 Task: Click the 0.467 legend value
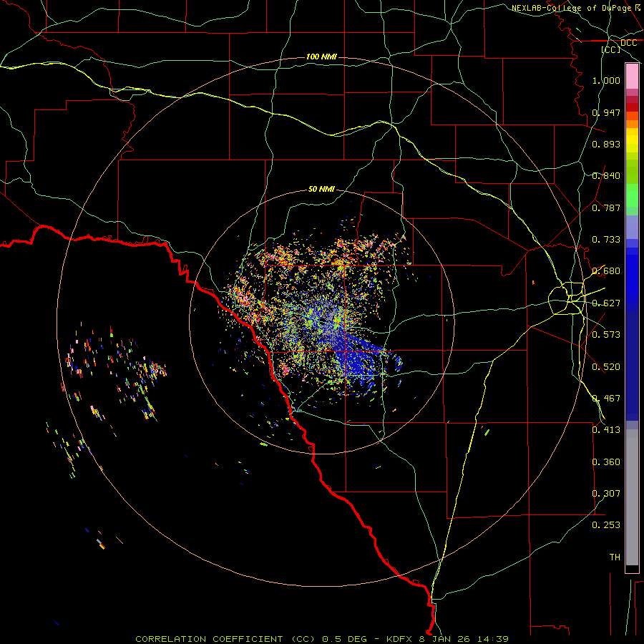[606, 399]
